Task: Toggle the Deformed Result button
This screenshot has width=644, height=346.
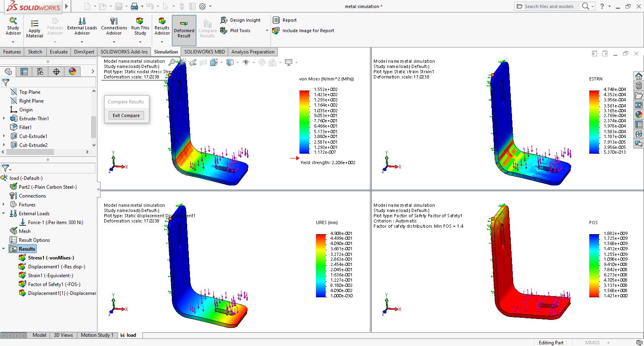Action: (x=184, y=30)
